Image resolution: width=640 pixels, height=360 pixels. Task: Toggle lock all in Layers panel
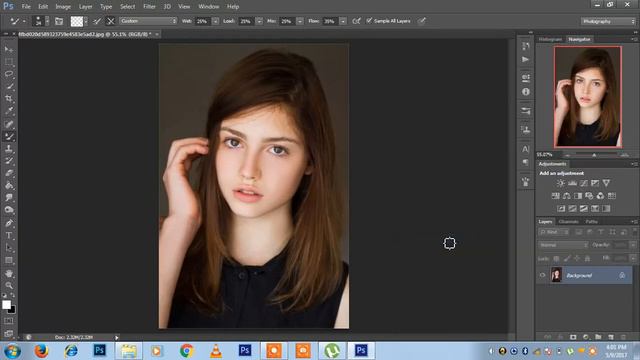tap(587, 258)
